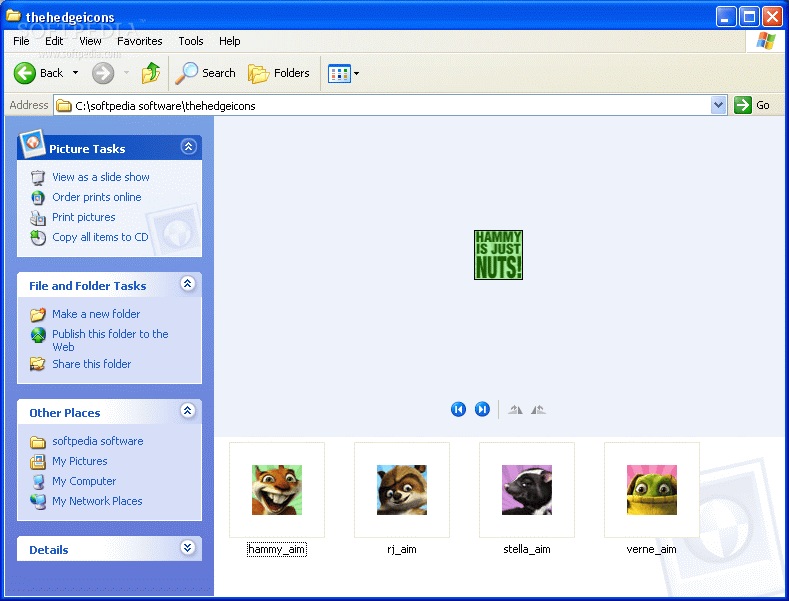The width and height of the screenshot is (789, 601).
Task: Click the Picture Tasks header icon
Action: (x=32, y=143)
